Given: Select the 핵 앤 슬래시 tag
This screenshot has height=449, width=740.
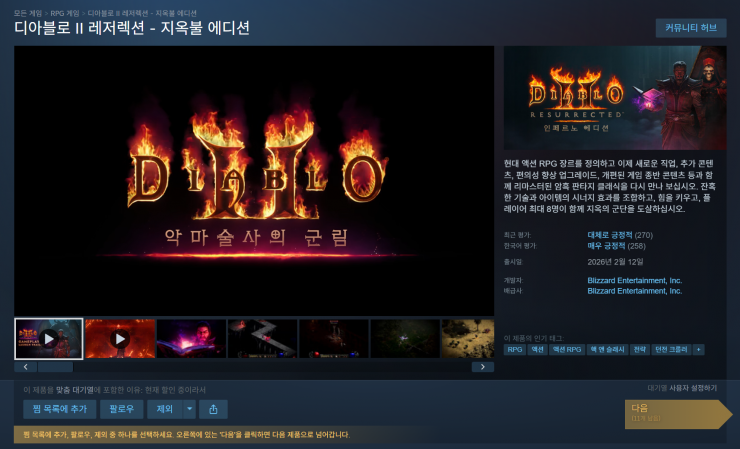Looking at the screenshot, I should pos(607,349).
